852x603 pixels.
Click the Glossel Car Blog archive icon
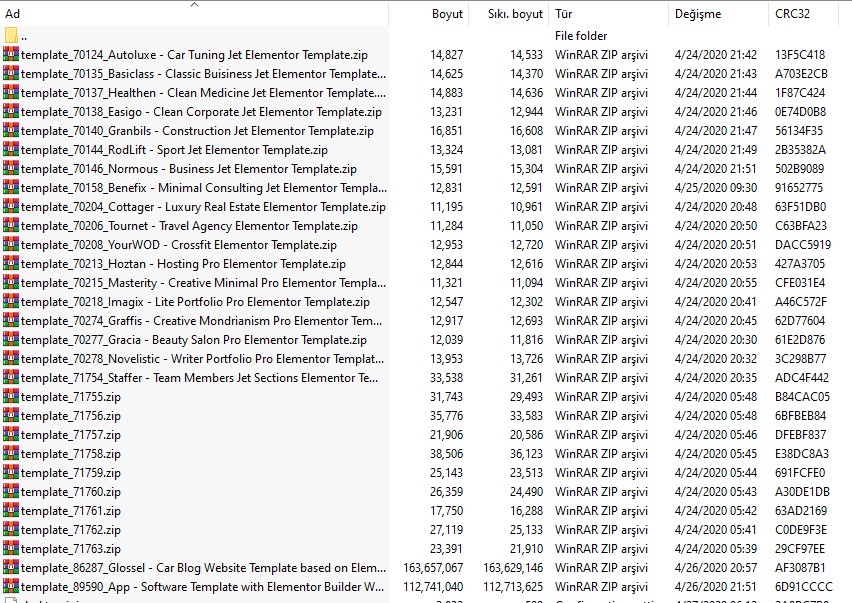tap(11, 568)
